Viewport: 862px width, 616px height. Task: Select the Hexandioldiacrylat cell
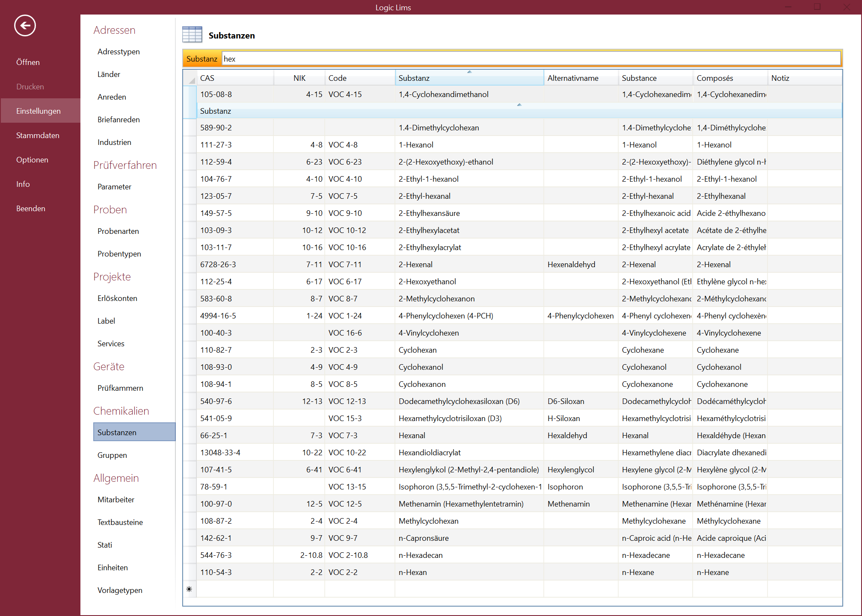(x=469, y=453)
